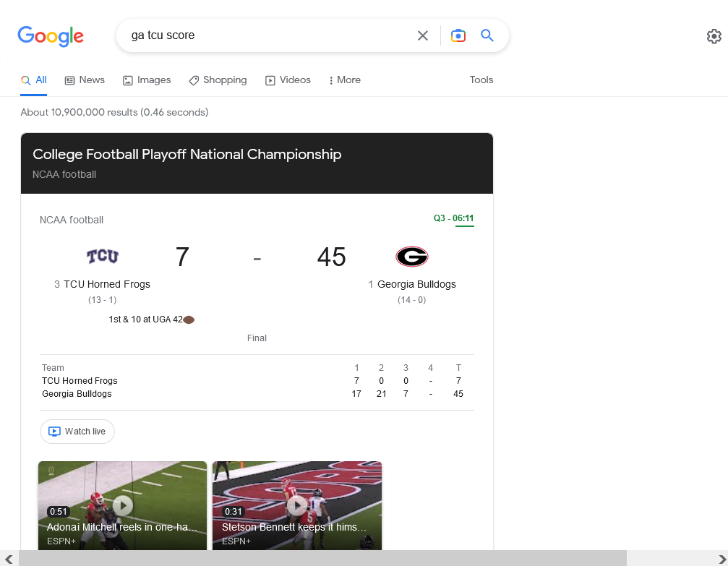
Task: Open the Shopping results tab
Action: pyautogui.click(x=218, y=80)
